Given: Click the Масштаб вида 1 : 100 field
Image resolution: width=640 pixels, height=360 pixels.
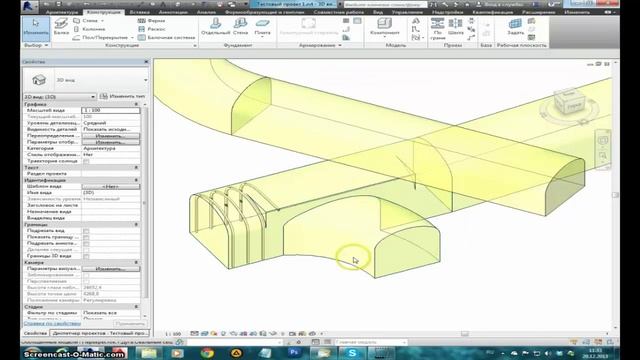Looking at the screenshot, I should pos(111,110).
